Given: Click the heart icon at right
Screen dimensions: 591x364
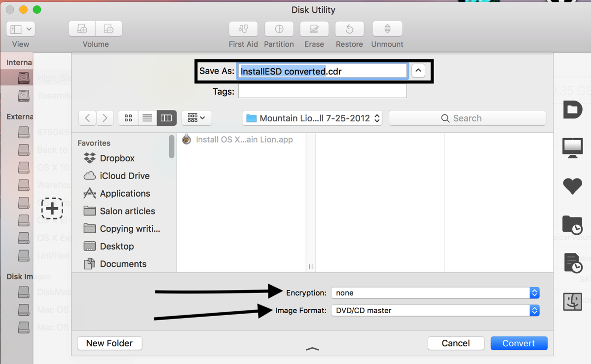Looking at the screenshot, I should 573,186.
